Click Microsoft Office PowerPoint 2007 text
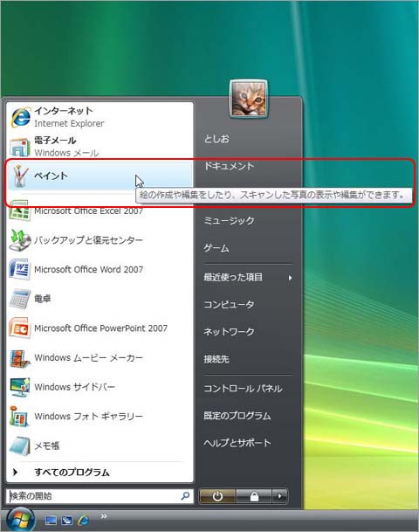The width and height of the screenshot is (419, 532). tap(100, 328)
